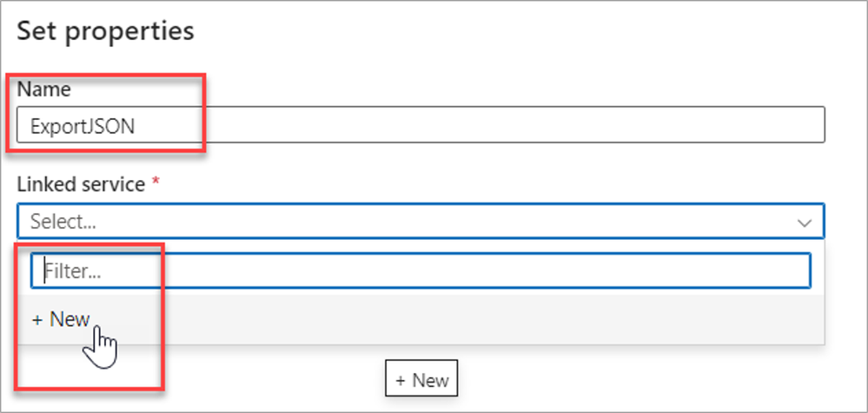Screen dimensions: 868x413
Task: Open the Linked service dropdown
Action: pos(420,221)
